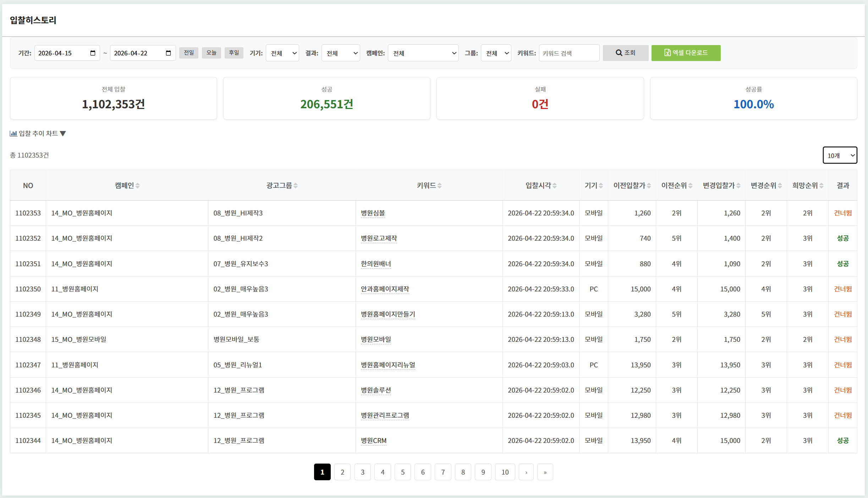Sort table by 캠페인 column arrows
The height and width of the screenshot is (498, 868).
[x=138, y=186]
